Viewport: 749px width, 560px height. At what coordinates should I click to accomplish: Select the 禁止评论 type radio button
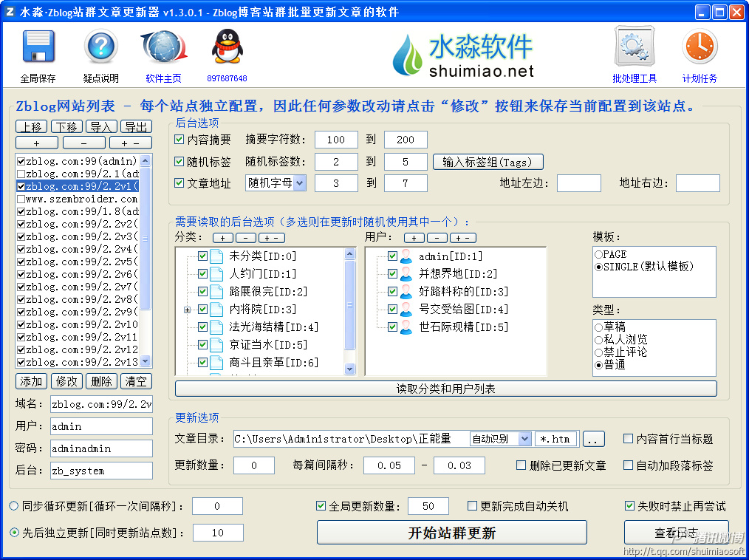(x=598, y=352)
